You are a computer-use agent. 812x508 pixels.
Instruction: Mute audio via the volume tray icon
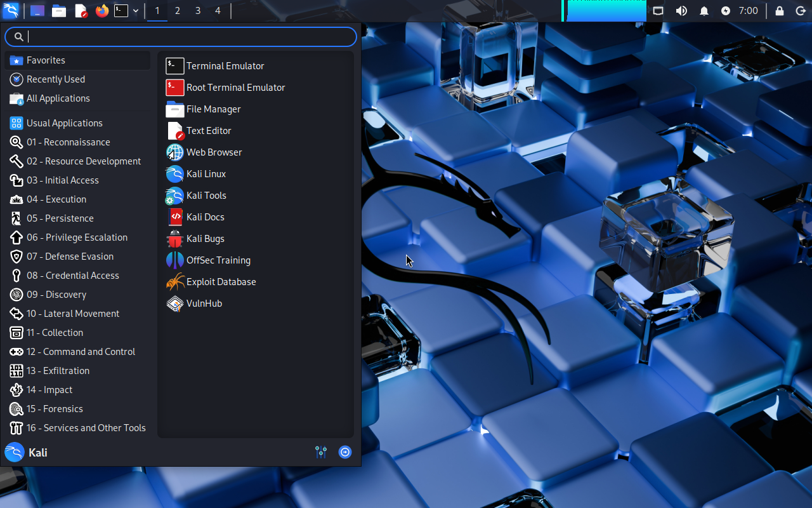[x=681, y=11]
